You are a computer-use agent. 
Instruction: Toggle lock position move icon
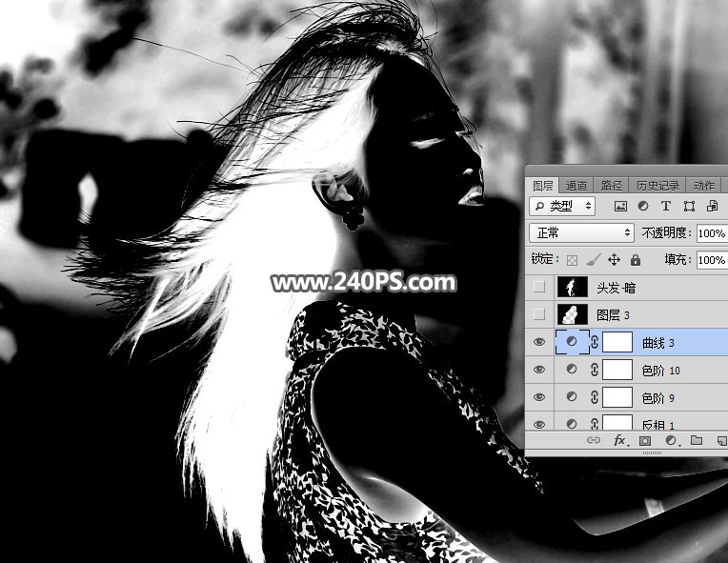(x=614, y=259)
